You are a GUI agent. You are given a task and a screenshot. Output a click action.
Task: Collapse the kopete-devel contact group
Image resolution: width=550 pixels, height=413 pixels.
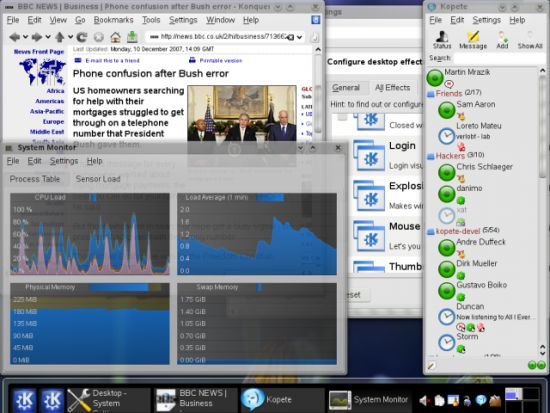click(431, 232)
